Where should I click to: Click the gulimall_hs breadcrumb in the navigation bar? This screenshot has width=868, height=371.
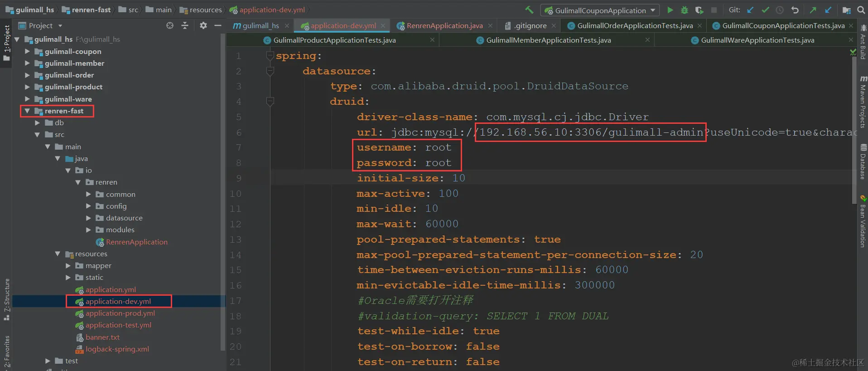(30, 10)
